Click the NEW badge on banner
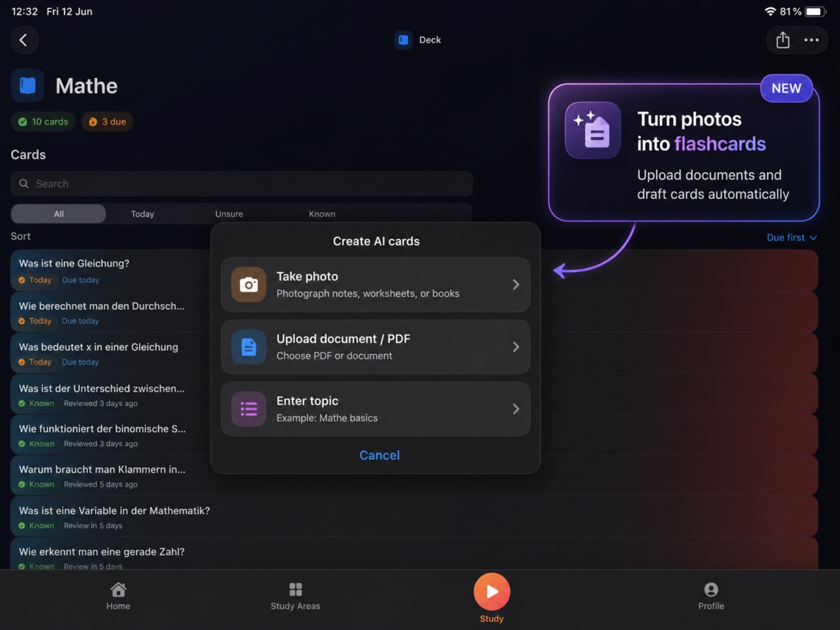The image size is (840, 630). tap(787, 89)
